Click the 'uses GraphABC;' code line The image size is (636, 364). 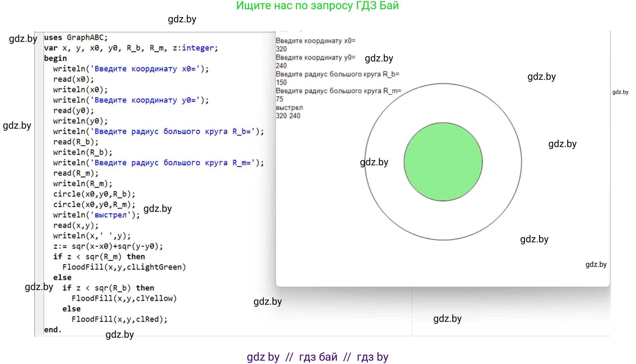coord(76,38)
